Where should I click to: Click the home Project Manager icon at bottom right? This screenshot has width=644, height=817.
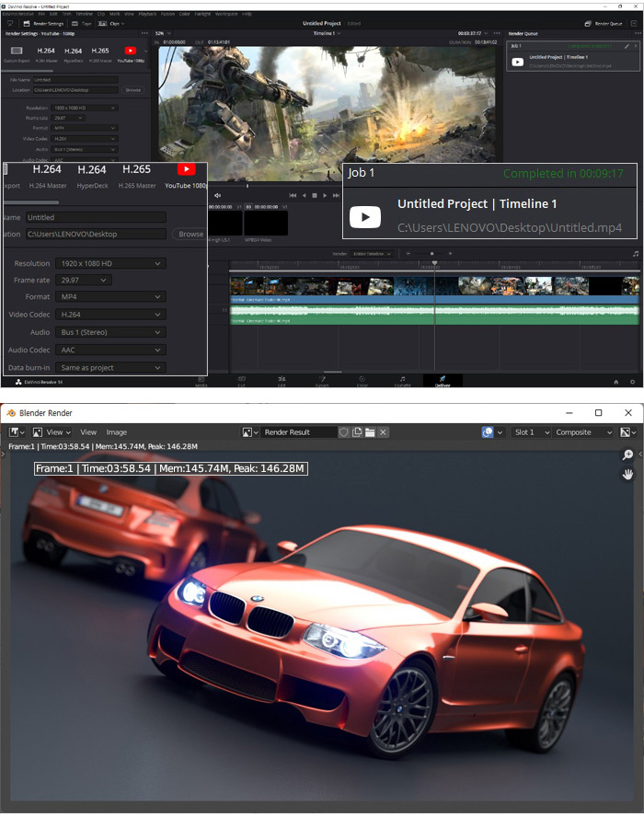(x=616, y=382)
